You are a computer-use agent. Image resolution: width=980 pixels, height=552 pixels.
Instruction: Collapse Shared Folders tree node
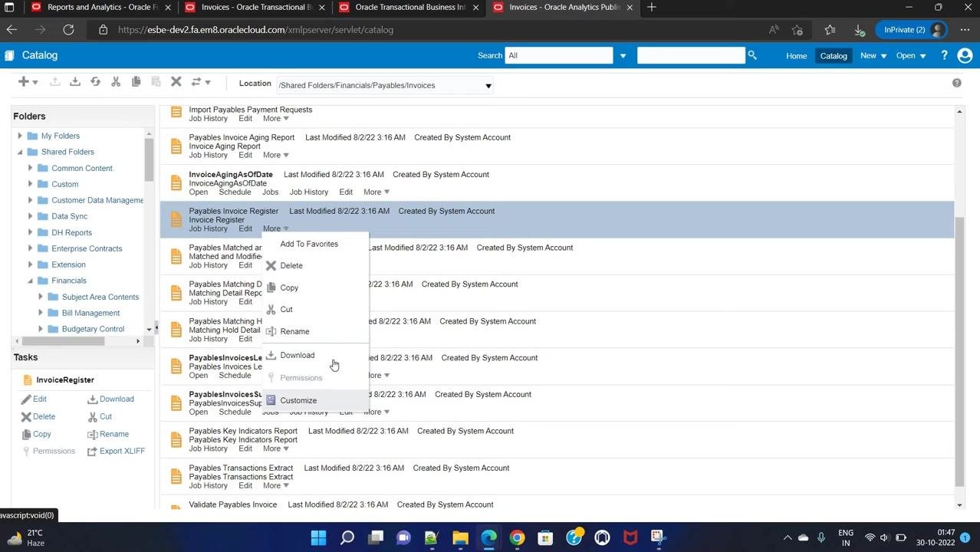20,152
